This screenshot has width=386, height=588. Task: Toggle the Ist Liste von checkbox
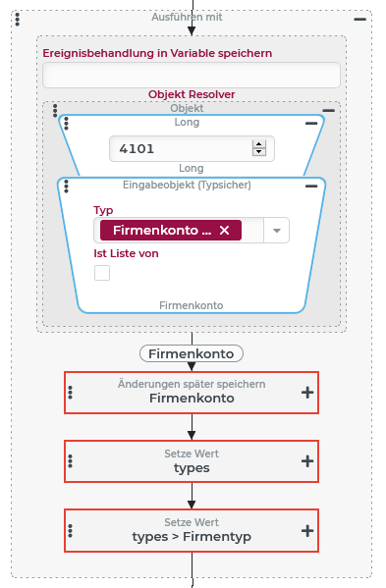tap(102, 273)
